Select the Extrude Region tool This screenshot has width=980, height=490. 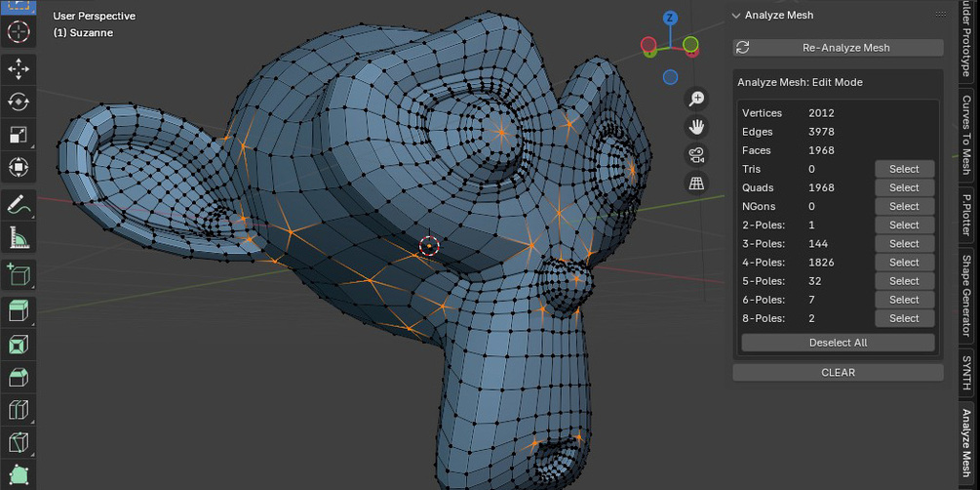coord(19,311)
